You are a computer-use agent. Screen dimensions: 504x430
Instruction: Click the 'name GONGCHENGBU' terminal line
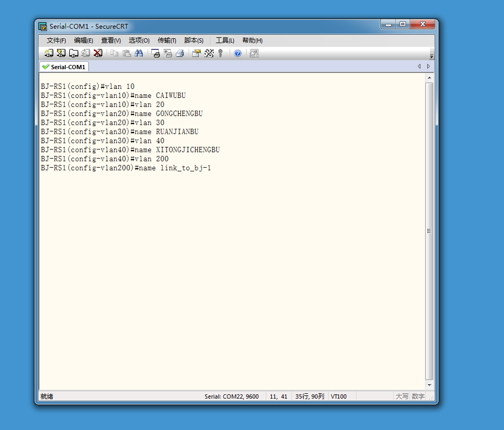click(x=122, y=113)
